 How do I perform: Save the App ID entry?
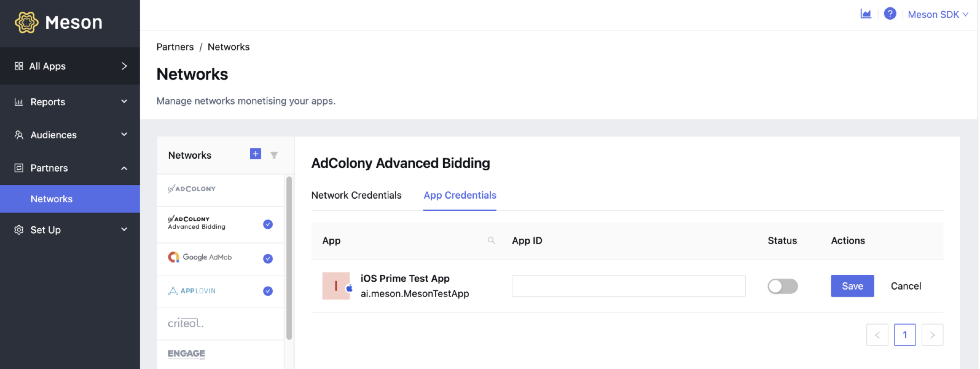click(852, 286)
